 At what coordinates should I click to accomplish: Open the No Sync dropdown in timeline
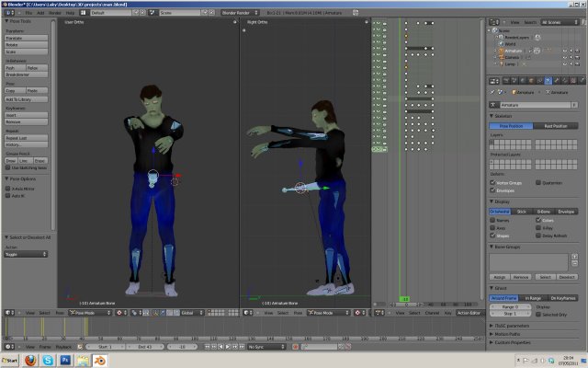[266, 347]
